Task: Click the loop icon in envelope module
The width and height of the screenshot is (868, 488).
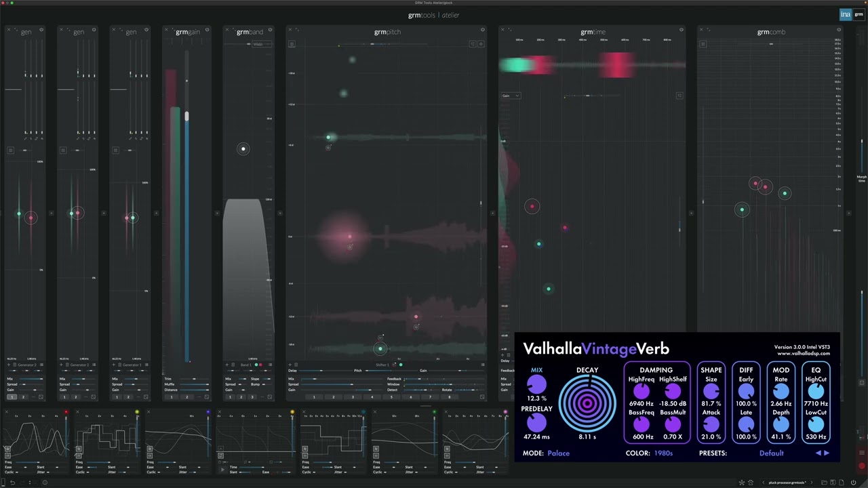Action: (220, 455)
